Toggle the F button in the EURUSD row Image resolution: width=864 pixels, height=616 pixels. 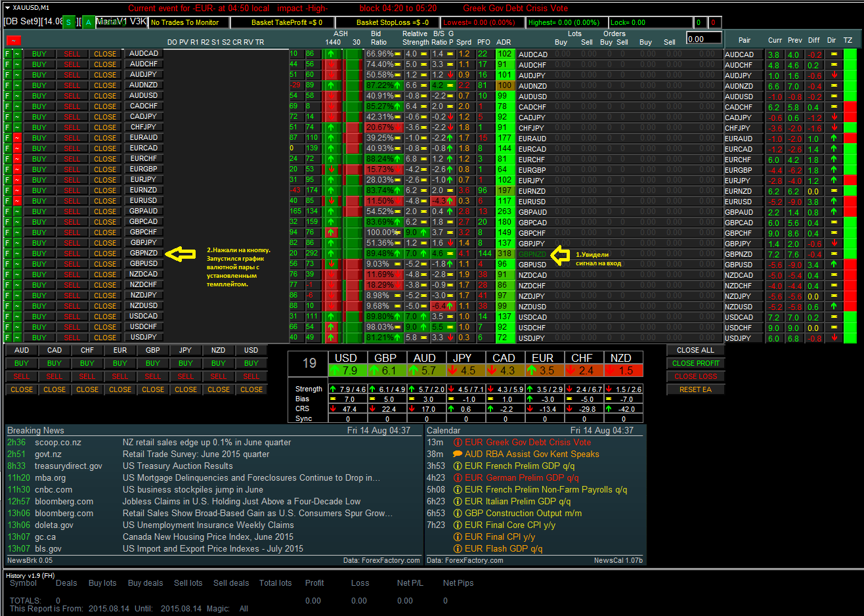click(x=7, y=201)
